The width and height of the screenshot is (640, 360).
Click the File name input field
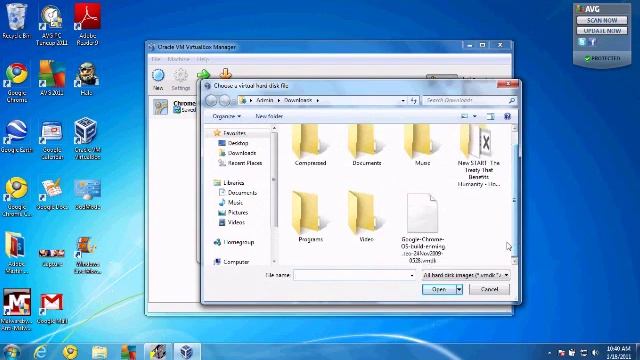[354, 275]
